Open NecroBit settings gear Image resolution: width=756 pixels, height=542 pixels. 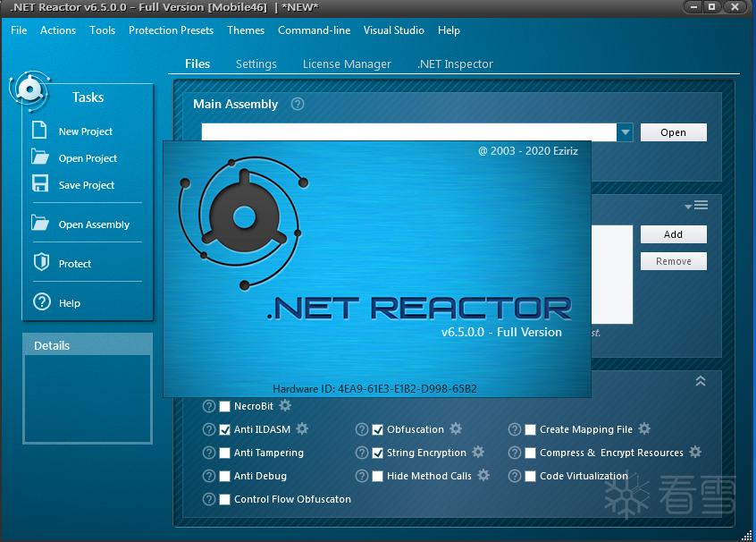pos(285,405)
